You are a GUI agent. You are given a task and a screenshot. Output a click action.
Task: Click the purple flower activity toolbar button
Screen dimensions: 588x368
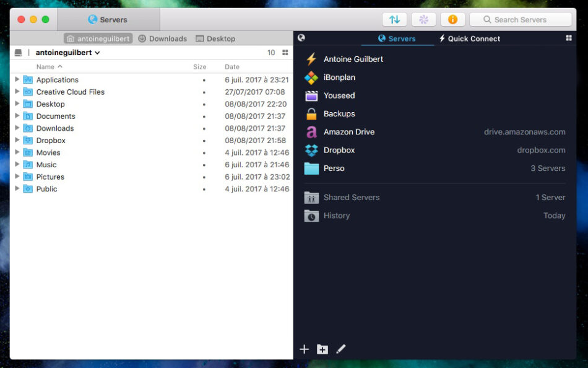pyautogui.click(x=423, y=20)
